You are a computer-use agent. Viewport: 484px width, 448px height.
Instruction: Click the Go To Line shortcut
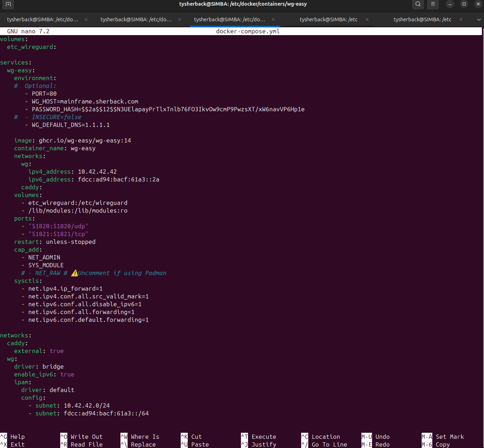(324, 444)
